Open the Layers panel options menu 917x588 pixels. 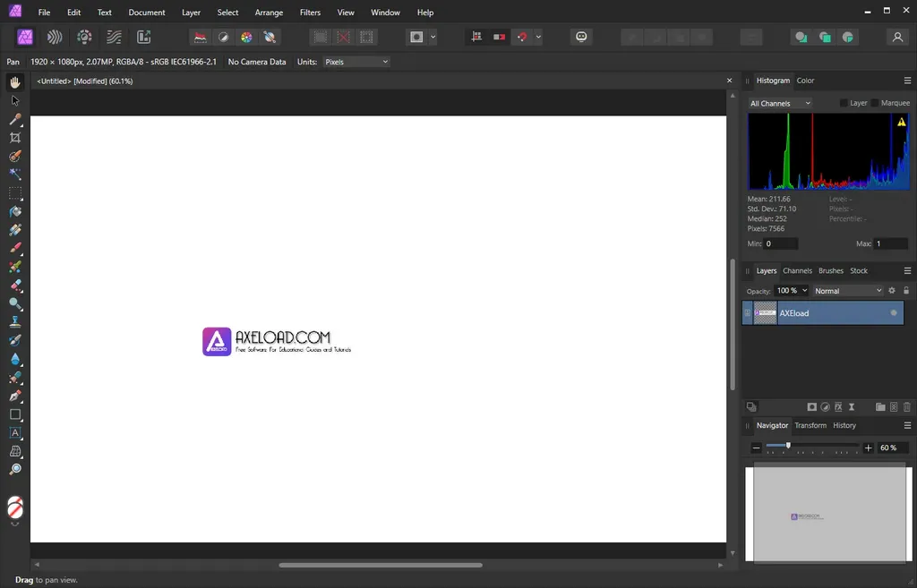(907, 270)
